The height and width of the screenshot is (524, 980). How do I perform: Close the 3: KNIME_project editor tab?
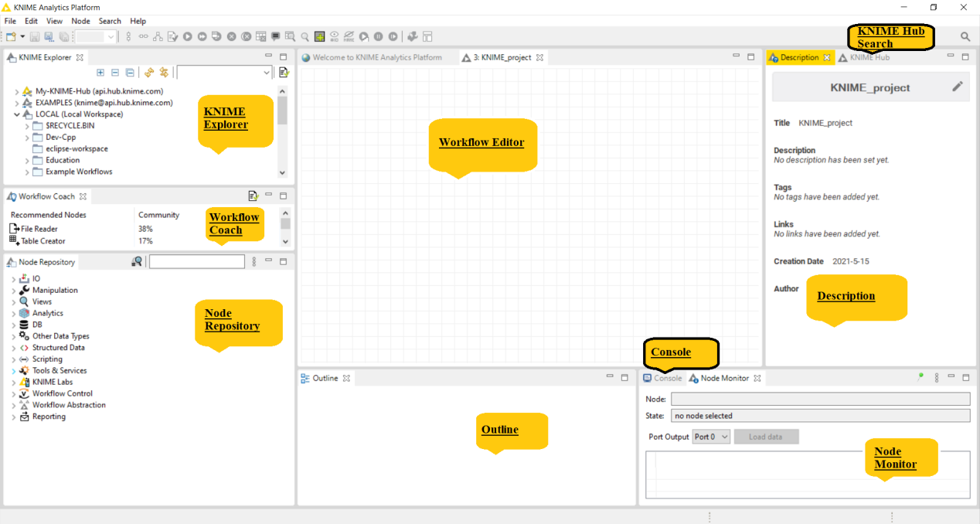pos(539,57)
